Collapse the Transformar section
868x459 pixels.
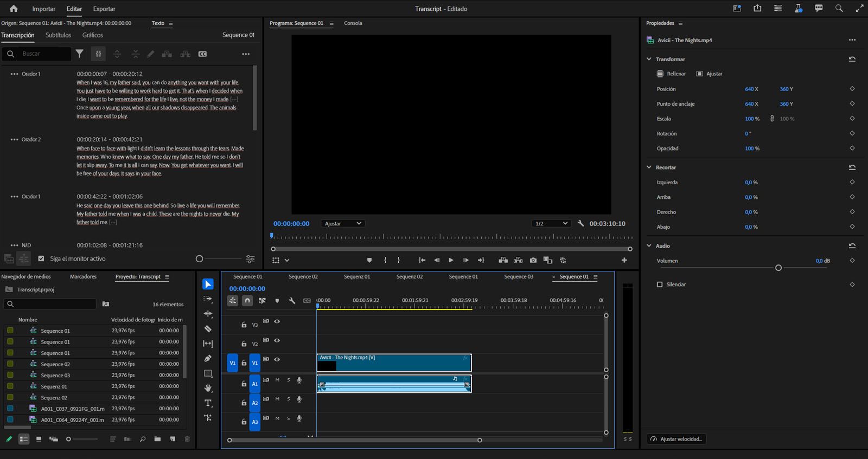click(649, 59)
